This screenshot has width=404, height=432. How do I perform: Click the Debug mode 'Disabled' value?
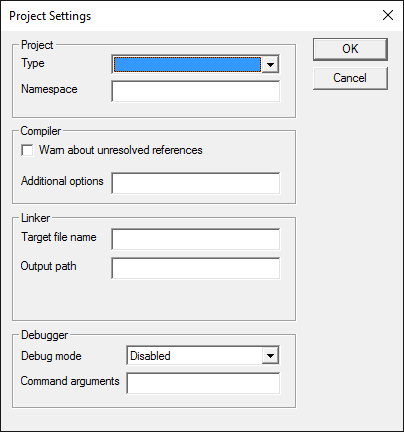click(x=150, y=356)
